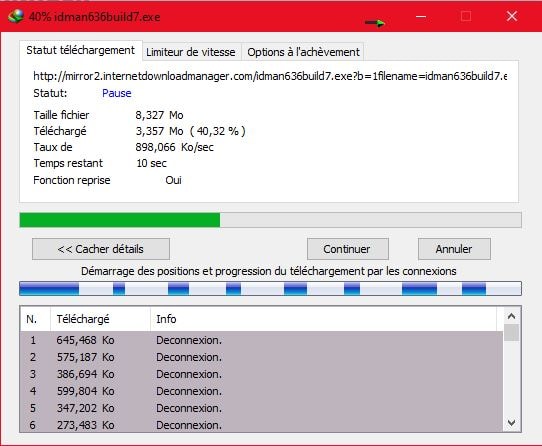Click the N. column header
The height and width of the screenshot is (446, 542).
click(x=35, y=319)
